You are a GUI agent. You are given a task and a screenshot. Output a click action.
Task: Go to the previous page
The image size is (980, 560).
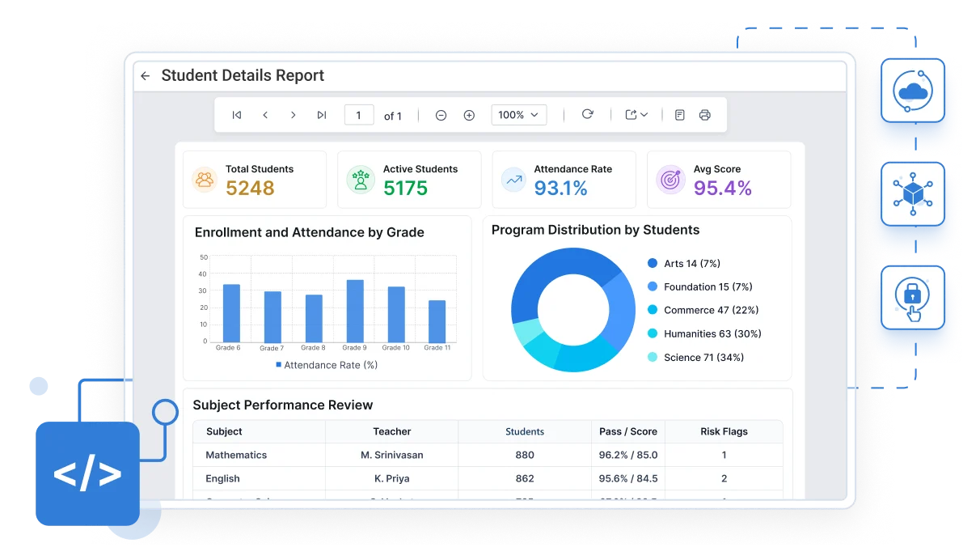tap(265, 115)
